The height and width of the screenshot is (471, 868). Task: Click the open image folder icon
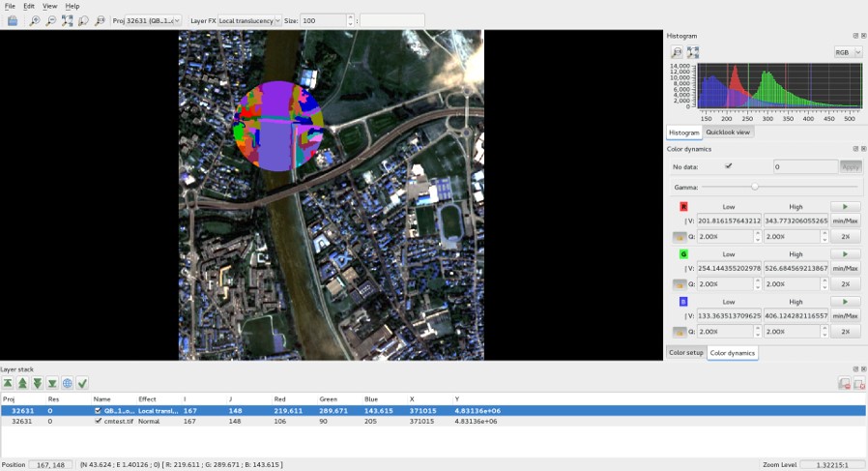13,20
